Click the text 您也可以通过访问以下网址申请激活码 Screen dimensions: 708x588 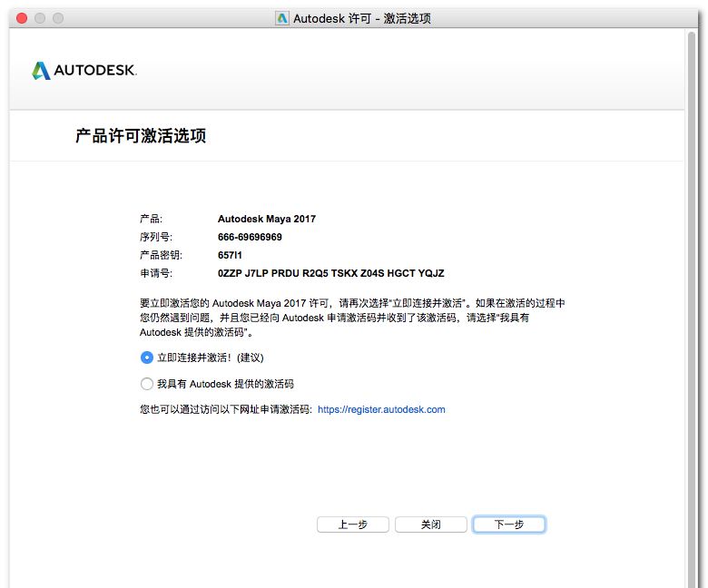tap(226, 410)
